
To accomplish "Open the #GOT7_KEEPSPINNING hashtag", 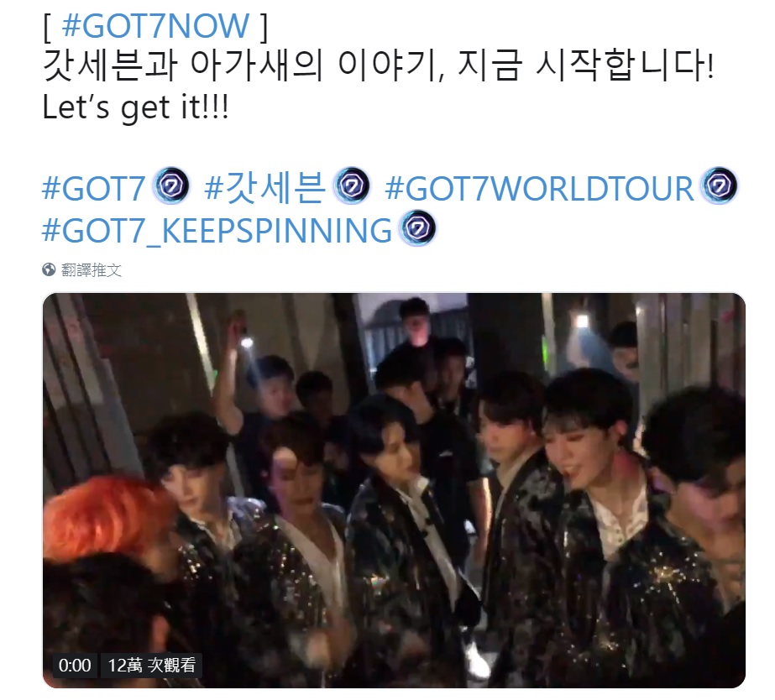I will 217,231.
